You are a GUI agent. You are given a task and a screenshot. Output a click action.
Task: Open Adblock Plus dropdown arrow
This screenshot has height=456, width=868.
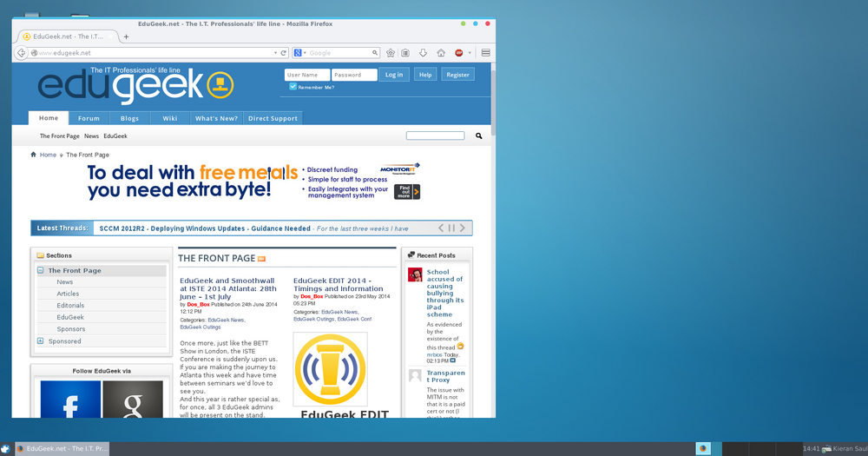(470, 53)
